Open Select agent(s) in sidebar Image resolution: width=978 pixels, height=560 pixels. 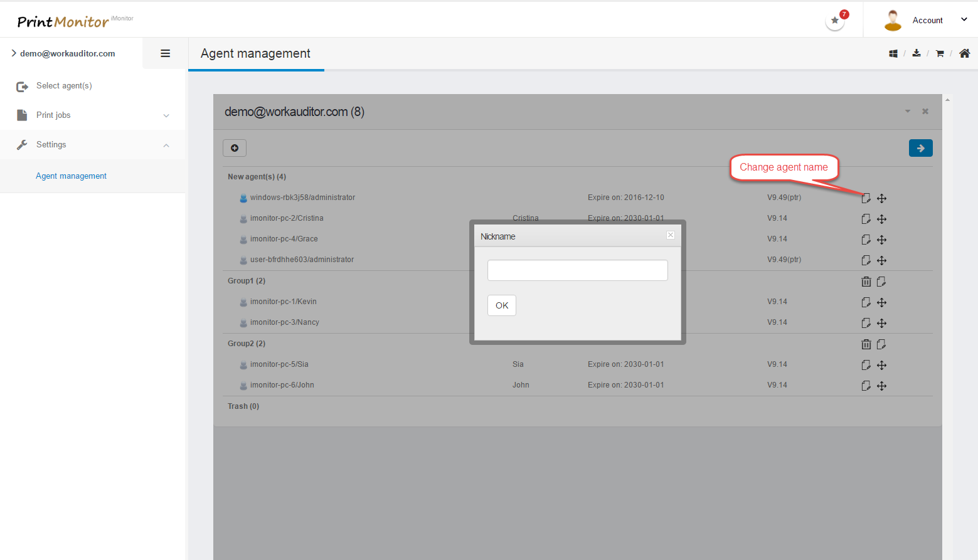click(64, 86)
